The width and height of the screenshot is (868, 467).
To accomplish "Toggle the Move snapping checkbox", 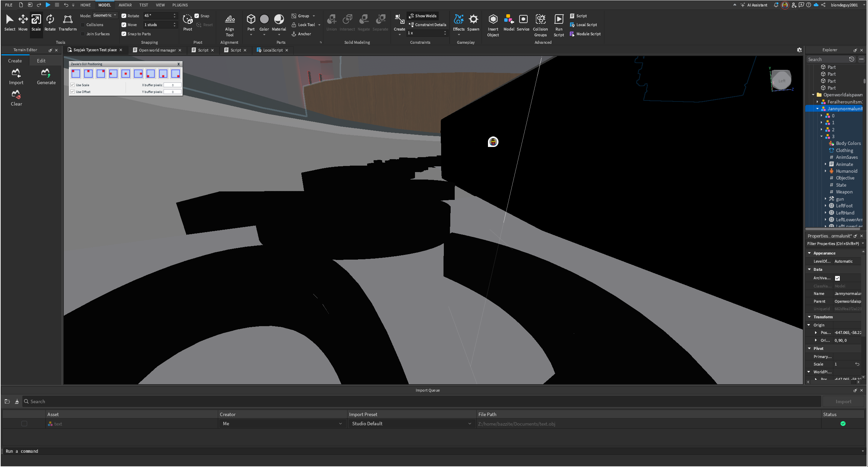I will click(x=124, y=25).
